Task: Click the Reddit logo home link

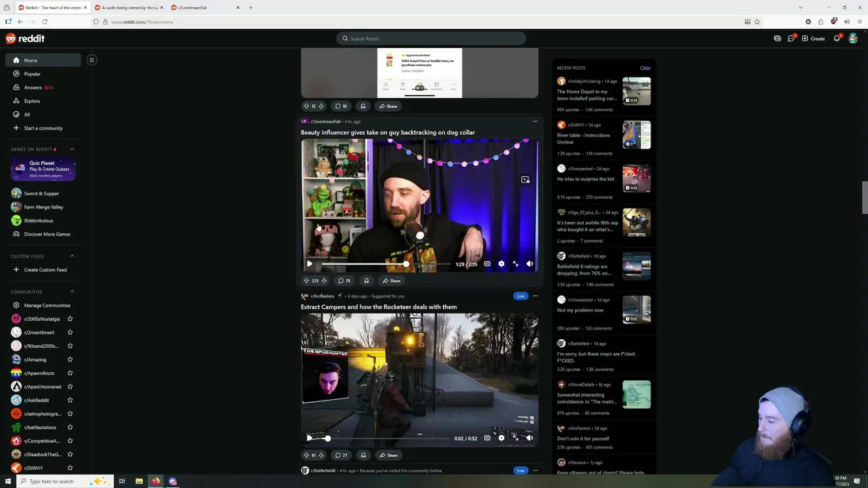Action: point(25,39)
